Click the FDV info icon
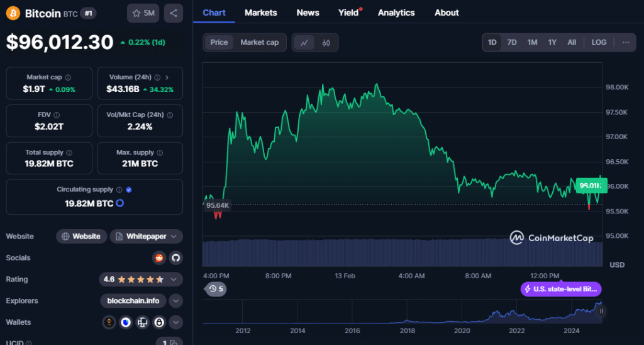 point(57,115)
